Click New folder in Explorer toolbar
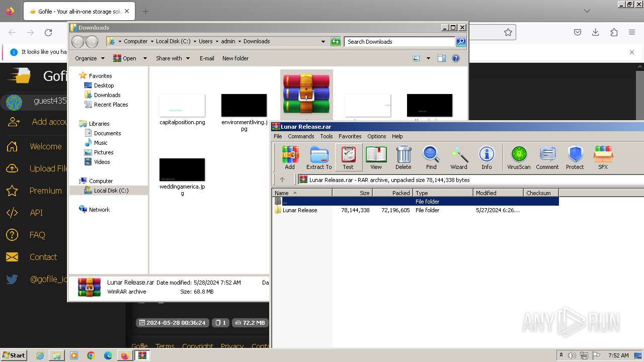The width and height of the screenshot is (644, 362). [x=235, y=58]
